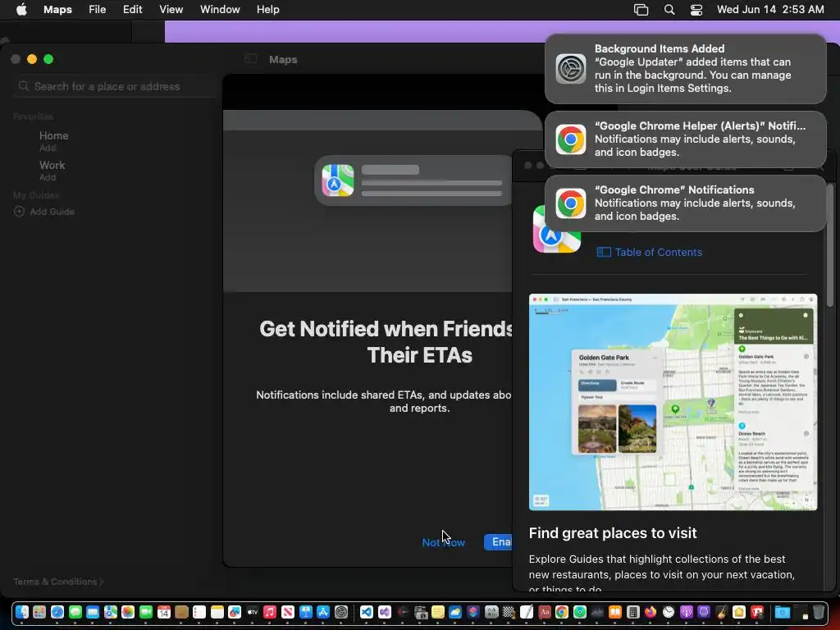The width and height of the screenshot is (840, 630).
Task: Open Weather from the Dock
Action: point(455,612)
